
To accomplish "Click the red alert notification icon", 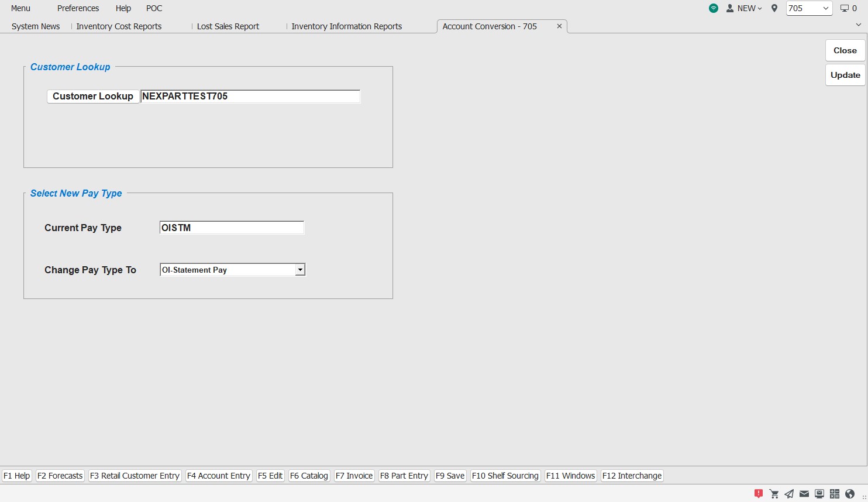I will coord(759,494).
